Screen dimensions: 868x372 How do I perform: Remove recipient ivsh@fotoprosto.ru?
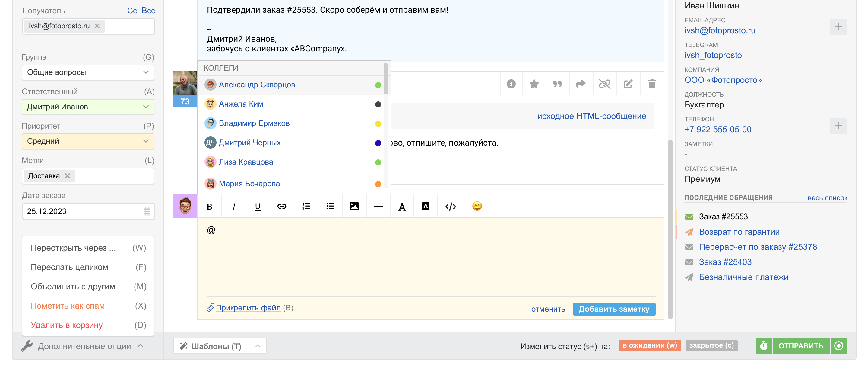[x=97, y=26]
